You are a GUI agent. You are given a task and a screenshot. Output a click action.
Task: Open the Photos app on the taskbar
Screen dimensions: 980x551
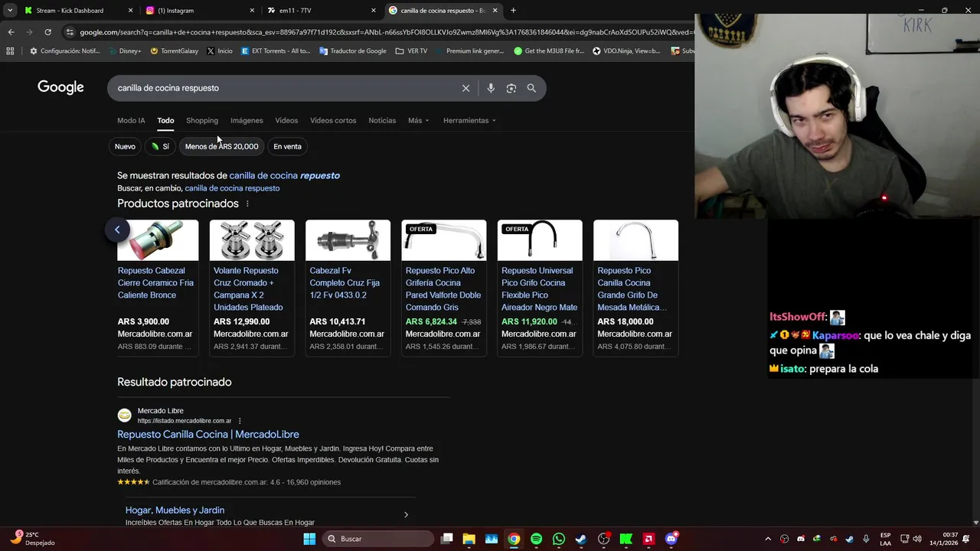coord(492,539)
